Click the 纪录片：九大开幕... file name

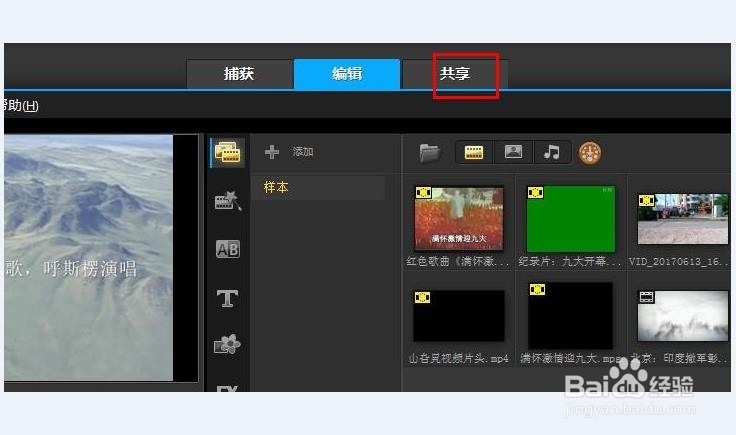point(569,262)
